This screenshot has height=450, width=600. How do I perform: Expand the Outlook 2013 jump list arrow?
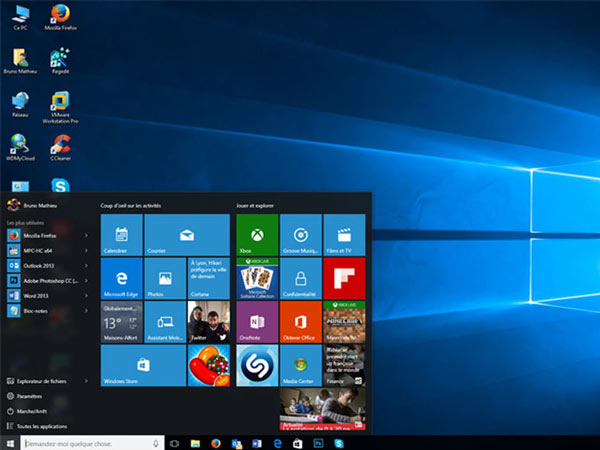coord(86,266)
